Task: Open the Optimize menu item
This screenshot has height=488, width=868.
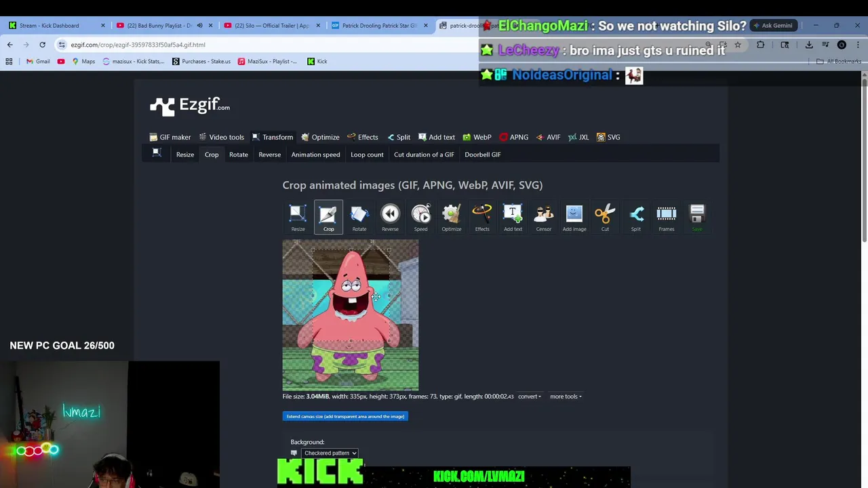Action: 320,137
